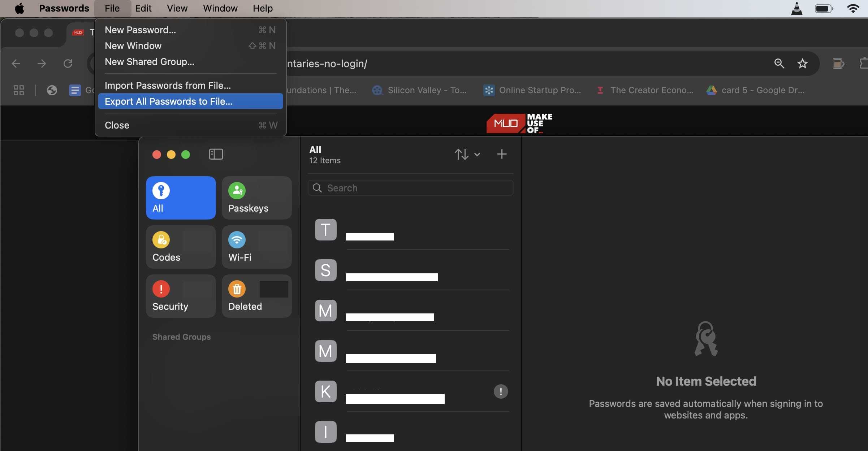Open the Edit menu
The height and width of the screenshot is (451, 868).
point(143,8)
